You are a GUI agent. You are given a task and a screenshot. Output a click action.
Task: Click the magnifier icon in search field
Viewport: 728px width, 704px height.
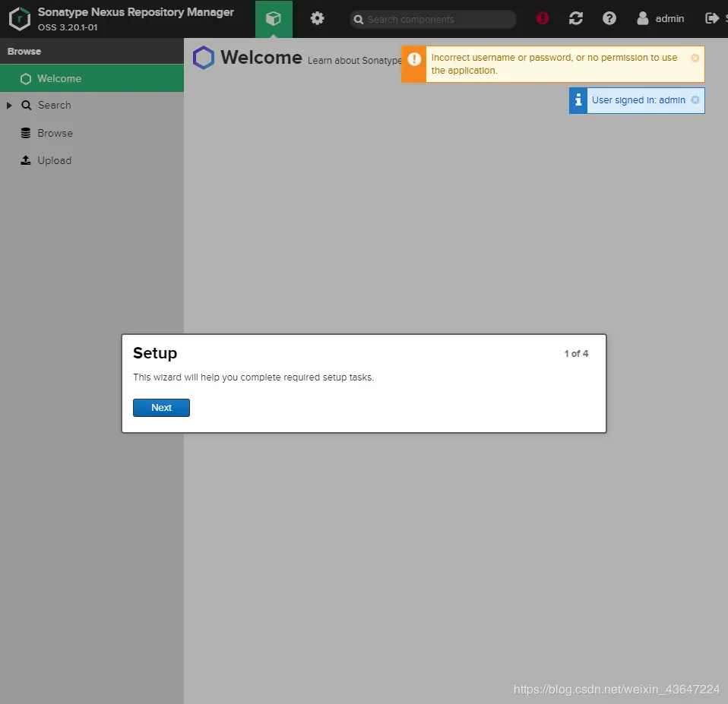[x=359, y=20]
